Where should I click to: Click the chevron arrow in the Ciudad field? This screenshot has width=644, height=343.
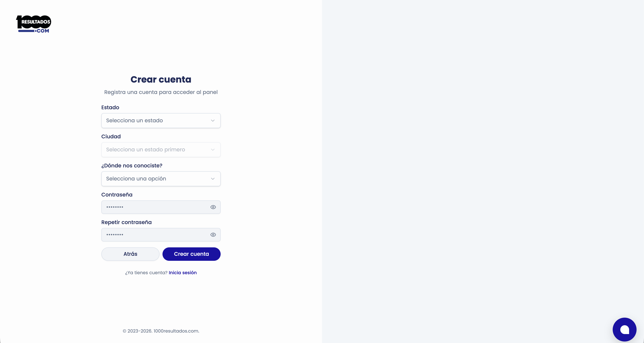tap(213, 150)
